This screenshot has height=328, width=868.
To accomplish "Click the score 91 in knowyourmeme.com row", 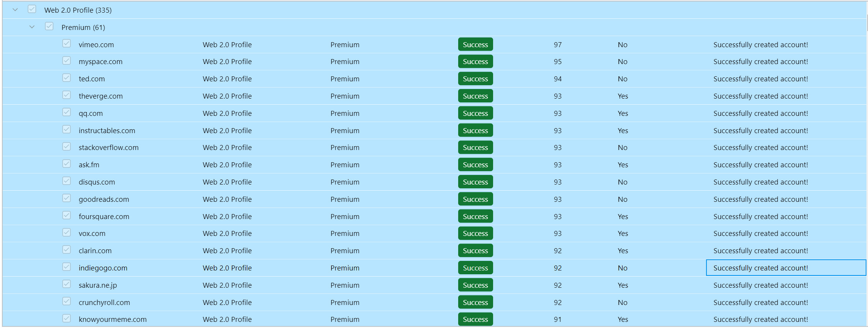I will 558,320.
